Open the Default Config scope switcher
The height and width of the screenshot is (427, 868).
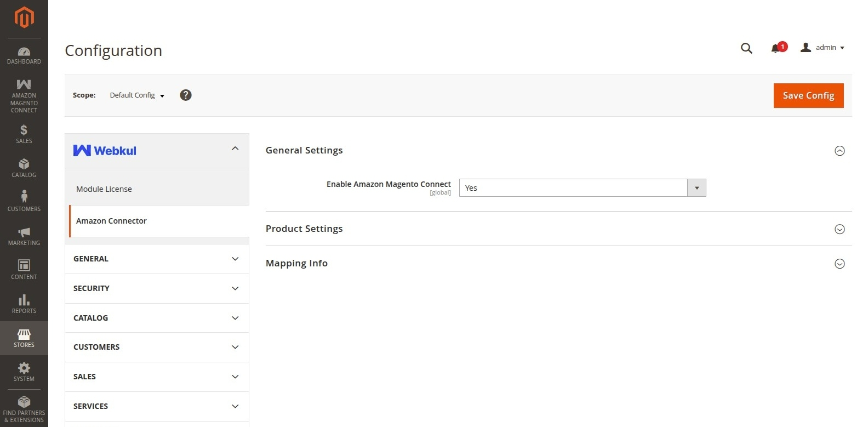[137, 95]
